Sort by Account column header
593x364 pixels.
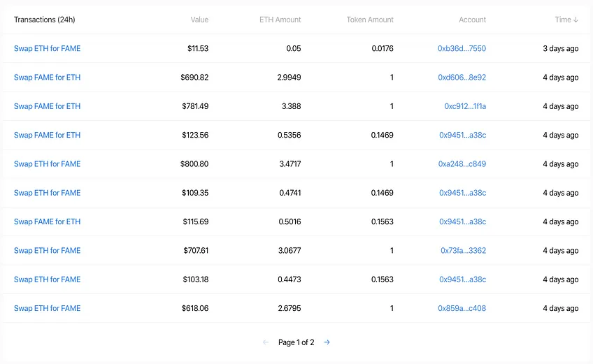472,20
